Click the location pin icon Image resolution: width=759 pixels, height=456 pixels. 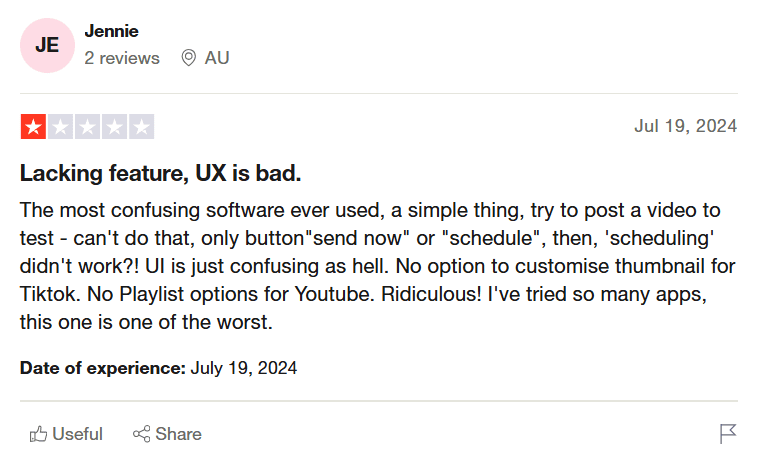pyautogui.click(x=188, y=58)
